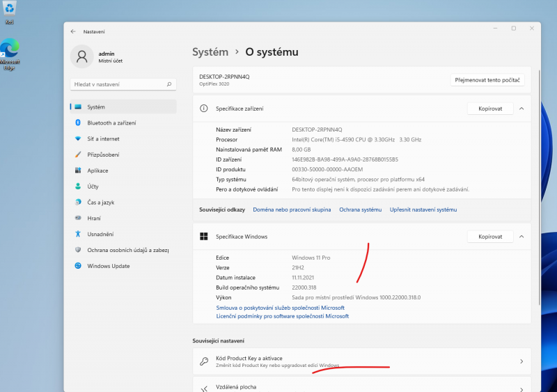557x392 pixels.
Task: Click the privacy shield icon
Action: tap(78, 250)
